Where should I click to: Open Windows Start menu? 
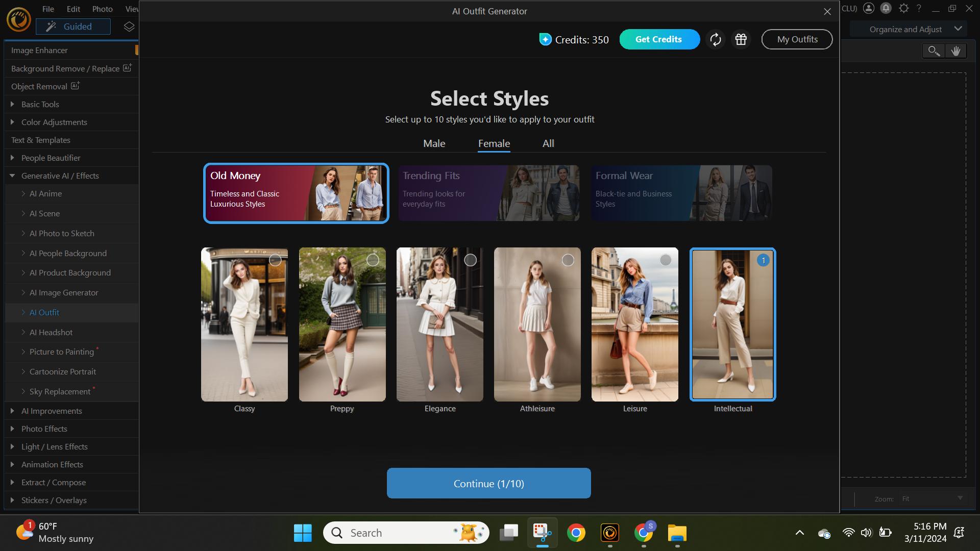303,533
